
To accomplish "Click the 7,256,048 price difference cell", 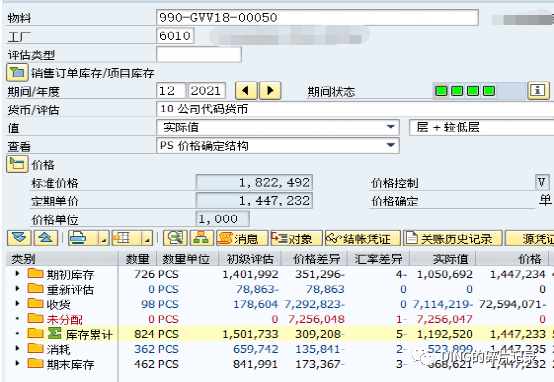I will point(316,319).
